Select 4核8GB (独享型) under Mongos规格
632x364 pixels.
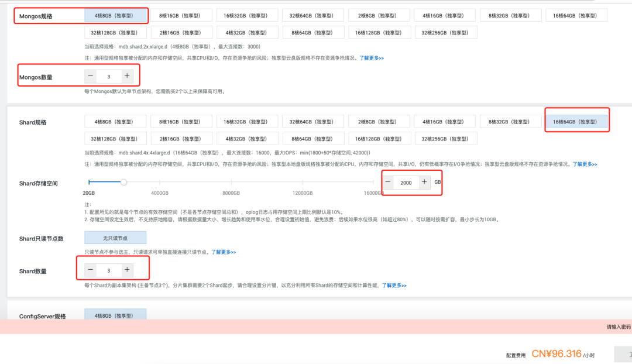(115, 16)
